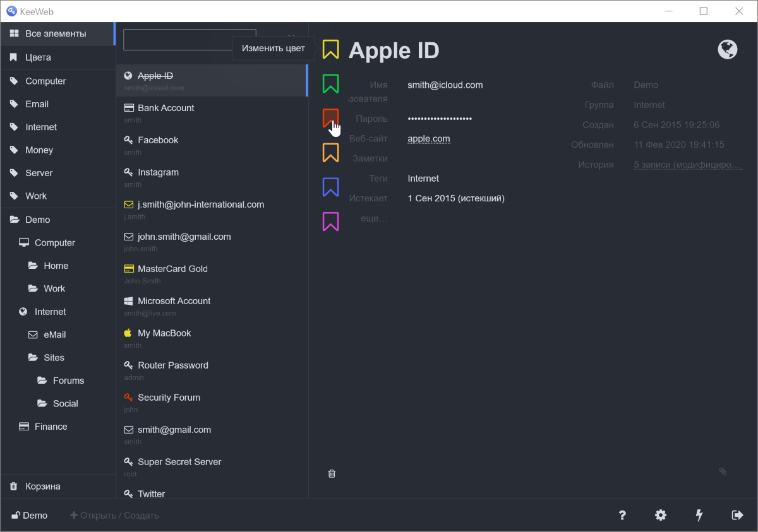Image resolution: width=758 pixels, height=532 pixels.
Task: Filter by Computer tag
Action: pos(57,81)
